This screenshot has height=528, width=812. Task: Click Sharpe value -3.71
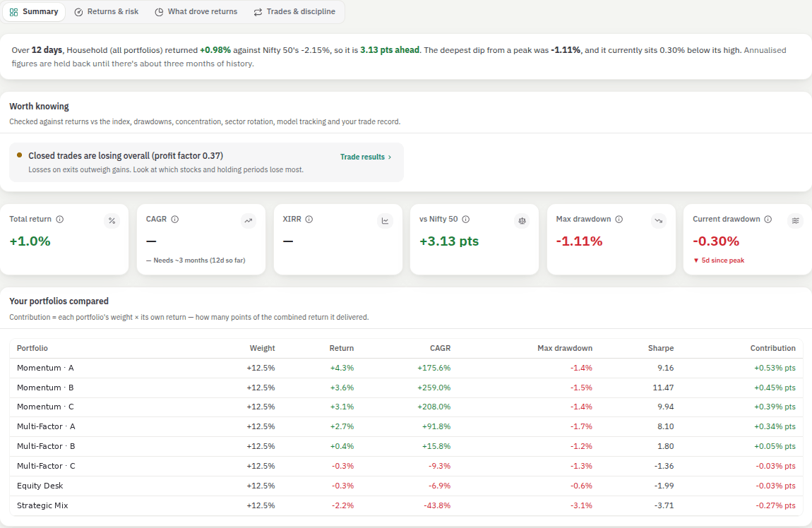[x=664, y=505]
